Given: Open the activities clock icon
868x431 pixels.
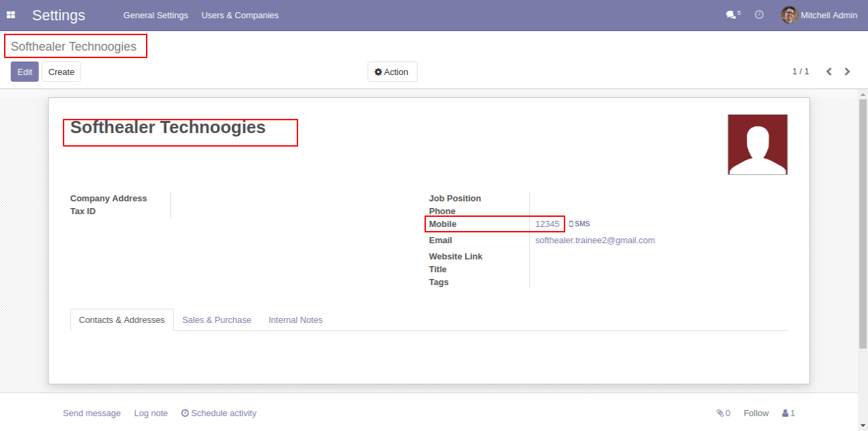Looking at the screenshot, I should tap(759, 15).
